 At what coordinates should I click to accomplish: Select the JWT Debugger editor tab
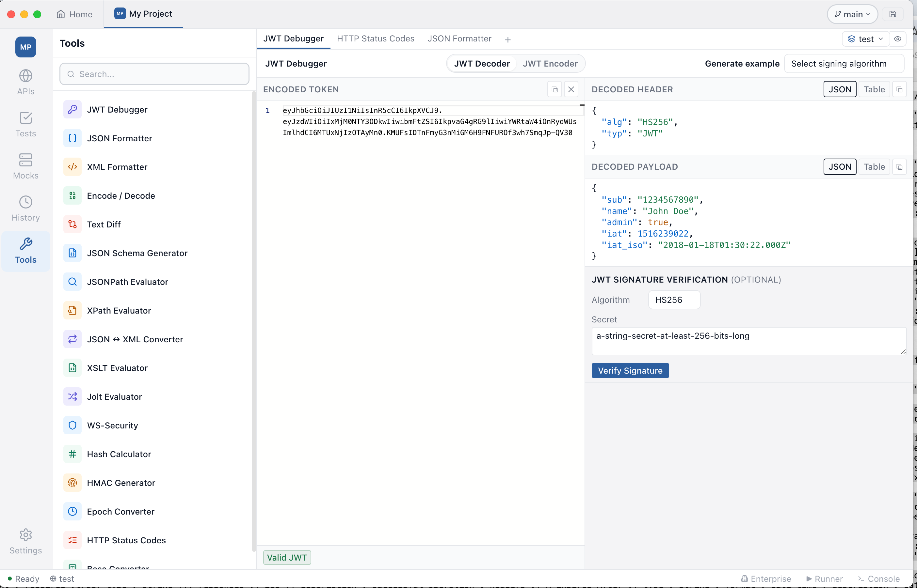[294, 39]
